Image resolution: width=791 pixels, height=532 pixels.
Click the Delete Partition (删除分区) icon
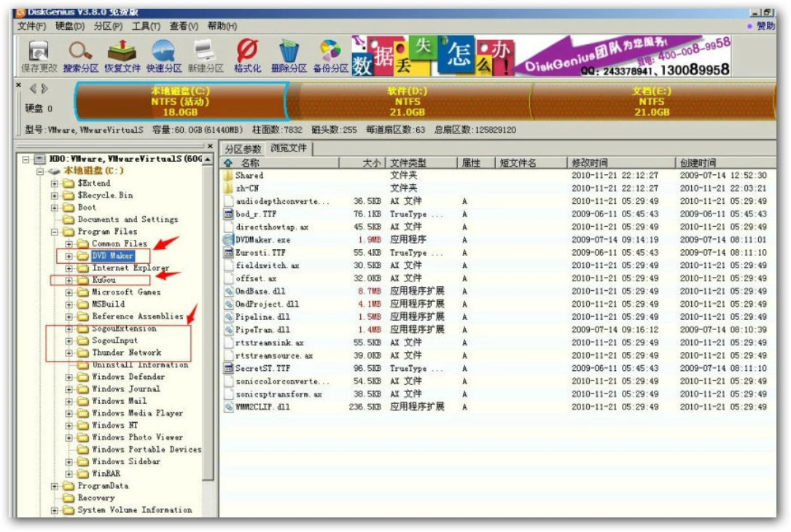pos(289,56)
